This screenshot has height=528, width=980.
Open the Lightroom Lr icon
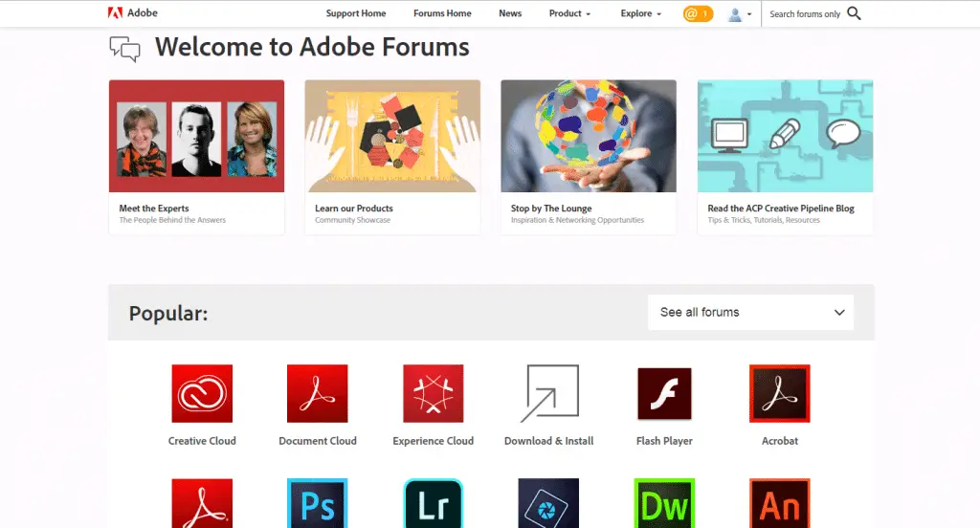point(434,504)
